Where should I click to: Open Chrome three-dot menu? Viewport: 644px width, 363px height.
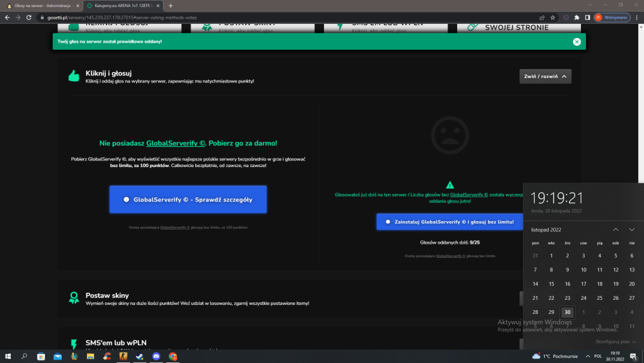(637, 17)
